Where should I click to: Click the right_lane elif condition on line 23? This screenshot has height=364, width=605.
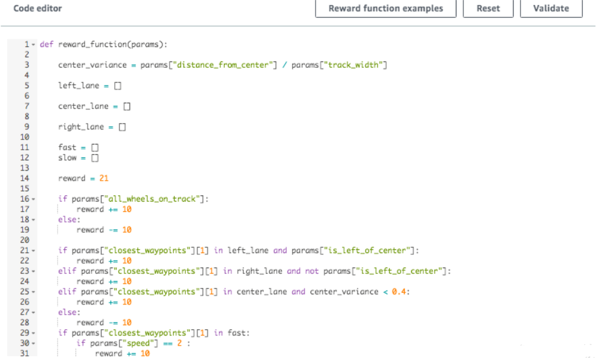pos(255,271)
